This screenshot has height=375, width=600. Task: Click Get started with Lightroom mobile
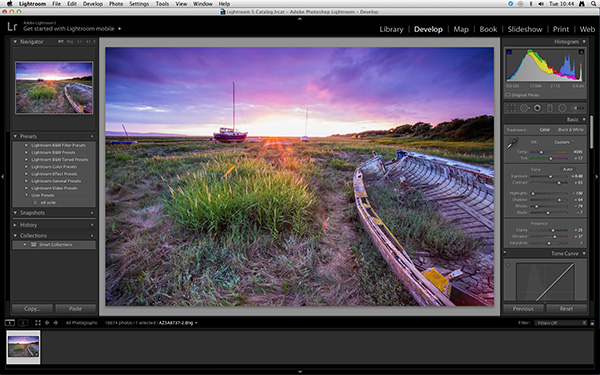pos(69,29)
